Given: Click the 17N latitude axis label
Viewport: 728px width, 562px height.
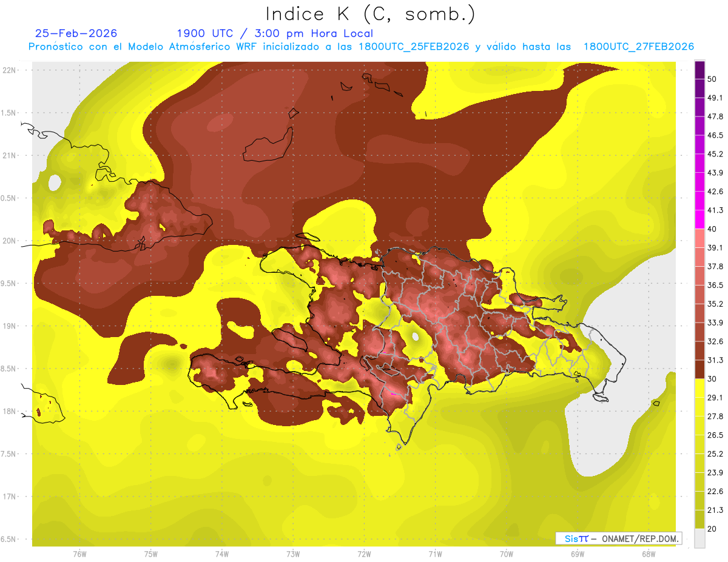Looking at the screenshot, I should pos(10,497).
